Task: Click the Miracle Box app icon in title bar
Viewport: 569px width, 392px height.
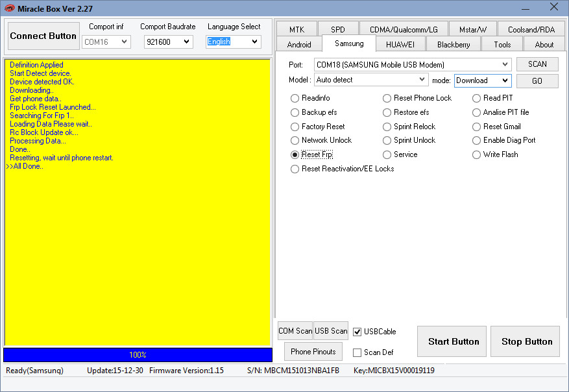Action: 9,8
